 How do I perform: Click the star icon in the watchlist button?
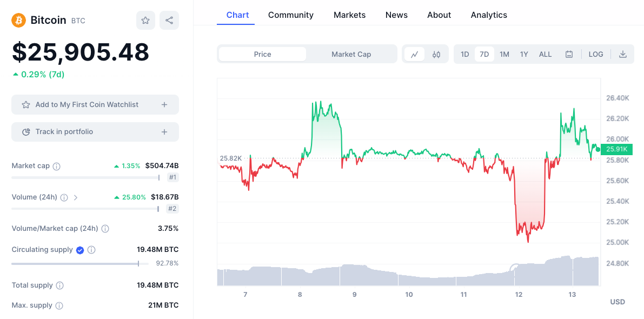coord(26,105)
